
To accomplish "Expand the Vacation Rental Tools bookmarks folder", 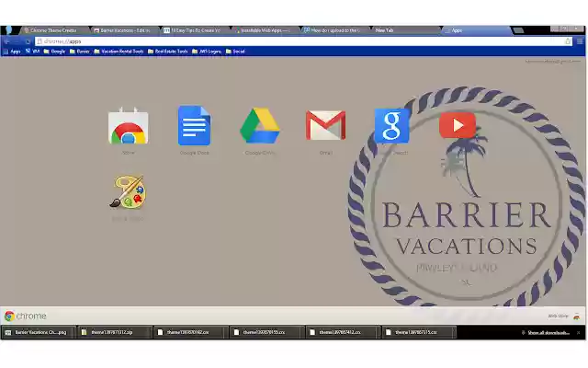I will pos(119,52).
